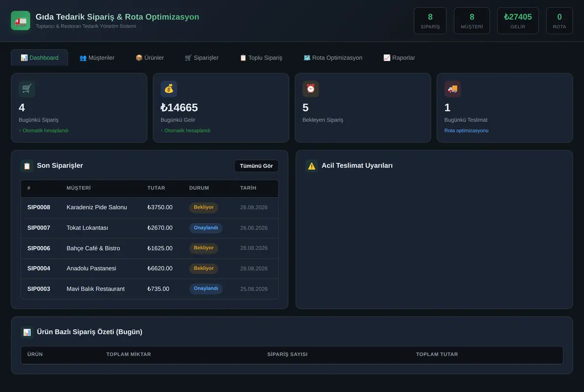This screenshot has width=584, height=392.
Task: Click the TOPLAM TUTAR column header
Action: 437,355
